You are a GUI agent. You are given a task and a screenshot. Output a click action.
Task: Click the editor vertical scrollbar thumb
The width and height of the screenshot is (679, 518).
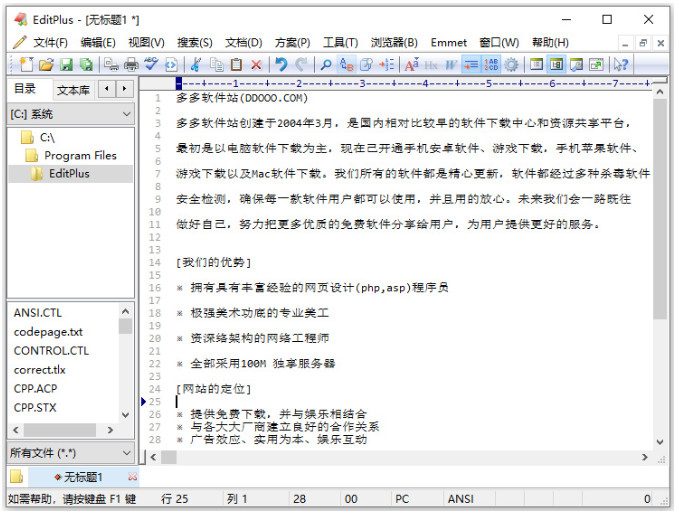(660, 209)
